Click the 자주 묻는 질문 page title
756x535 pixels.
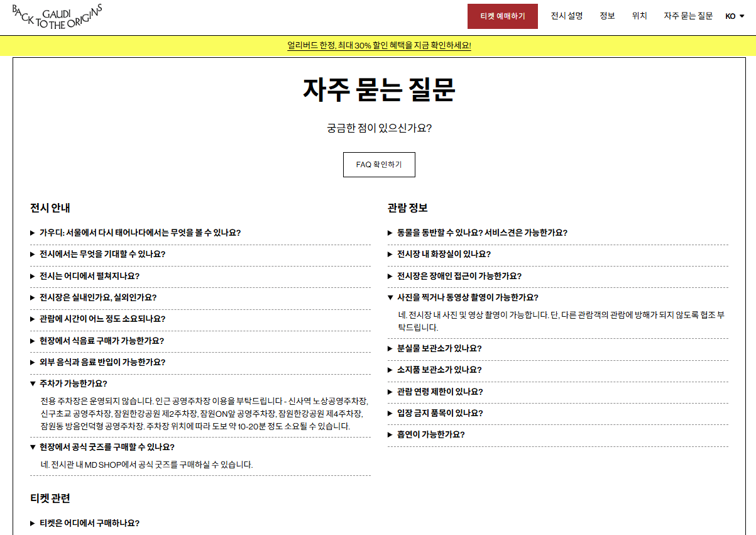pos(379,91)
